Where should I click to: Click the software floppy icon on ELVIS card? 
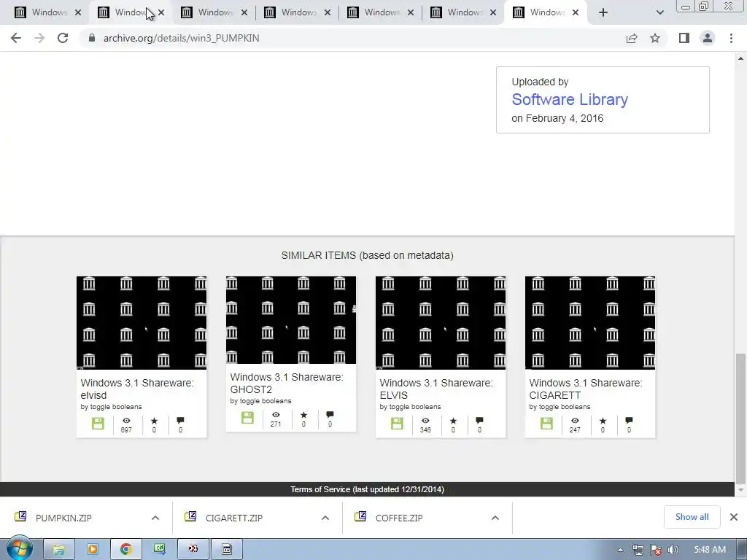pyautogui.click(x=397, y=424)
